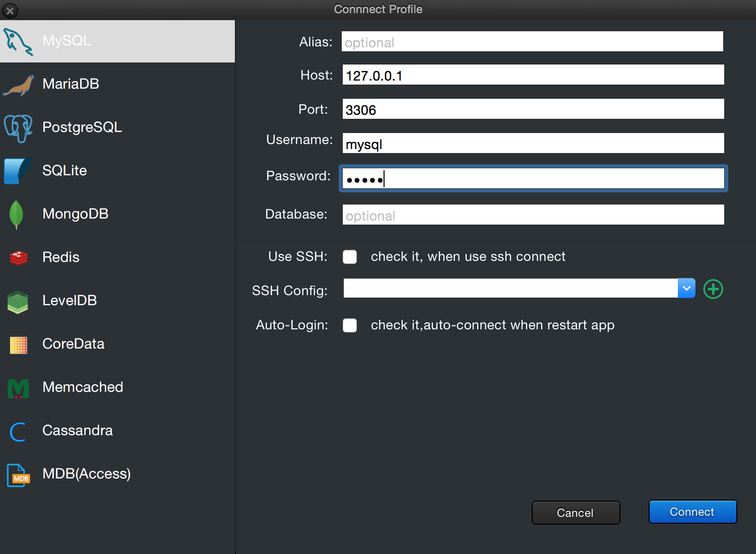This screenshot has height=554, width=756.
Task: Enable the Use SSH checkbox
Action: pyautogui.click(x=350, y=257)
